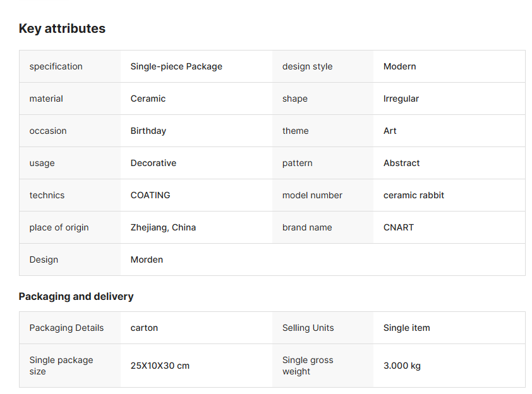Click the Packaging and delivery heading
This screenshot has width=532, height=394.
coord(76,296)
